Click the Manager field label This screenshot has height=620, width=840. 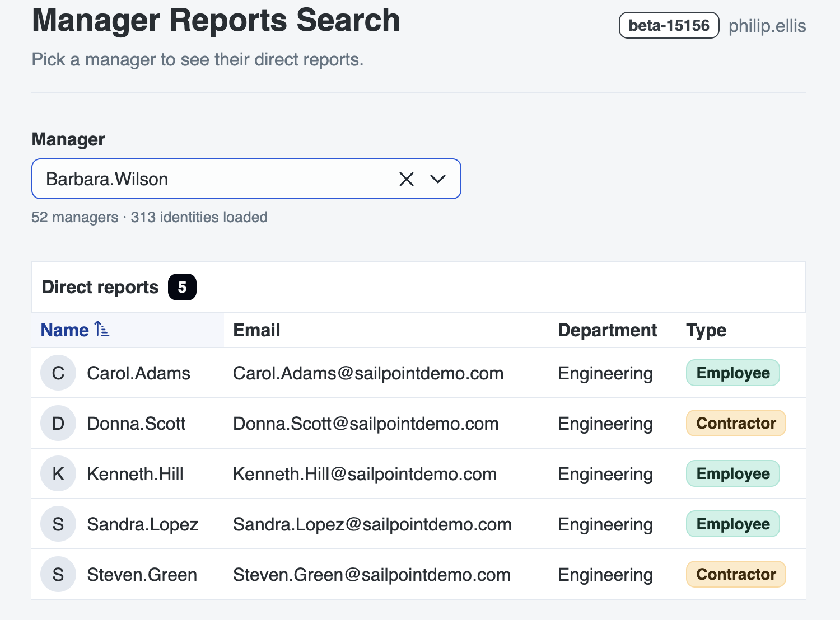pos(68,139)
